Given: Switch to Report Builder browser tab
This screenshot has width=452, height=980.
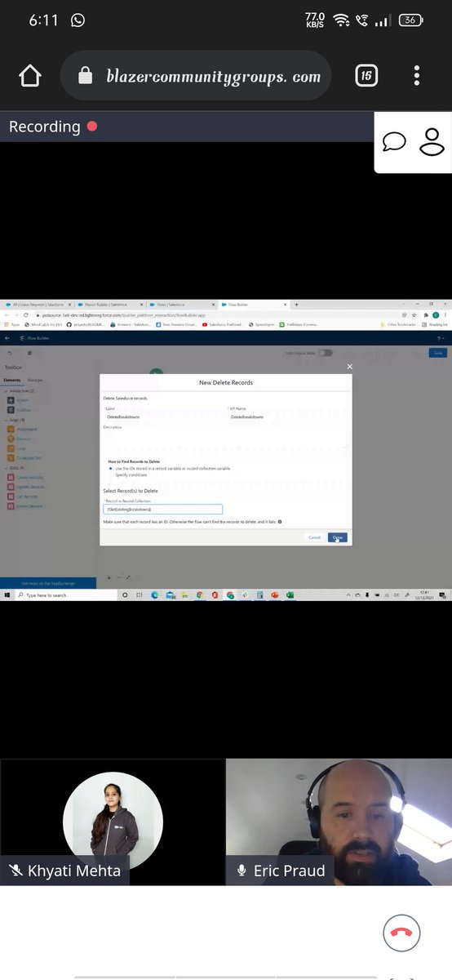Looking at the screenshot, I should (x=109, y=305).
